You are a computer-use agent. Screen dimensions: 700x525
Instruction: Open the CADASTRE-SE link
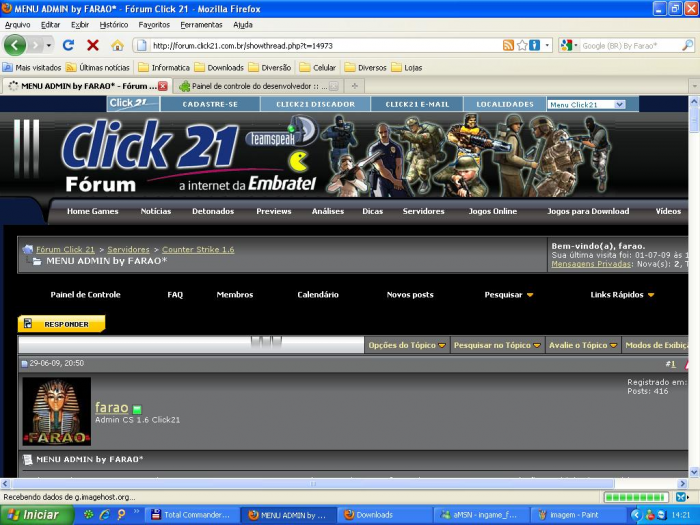[x=210, y=104]
